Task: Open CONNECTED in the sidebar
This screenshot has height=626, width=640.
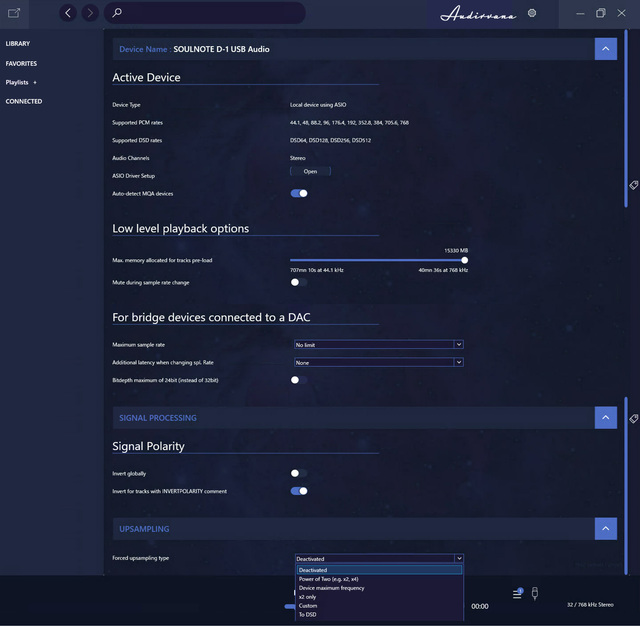Action: [24, 102]
